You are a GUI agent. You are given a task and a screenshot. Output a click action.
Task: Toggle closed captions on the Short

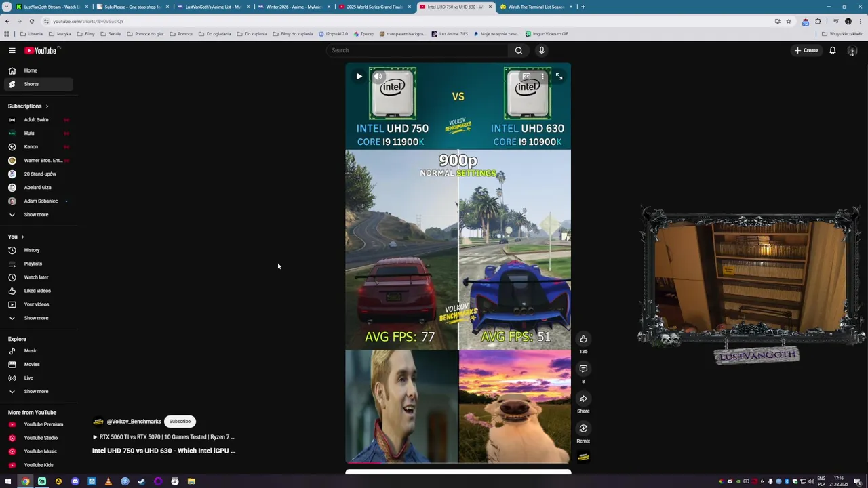coord(526,77)
